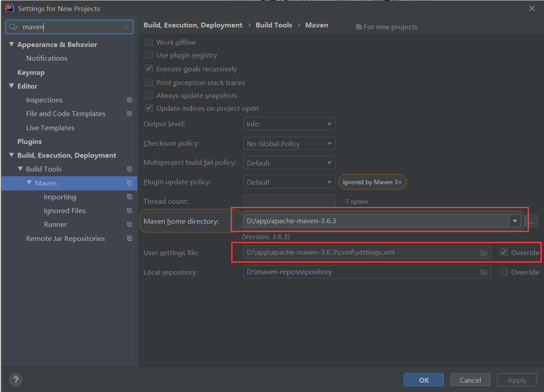Select Live Templates in settings tree

50,128
